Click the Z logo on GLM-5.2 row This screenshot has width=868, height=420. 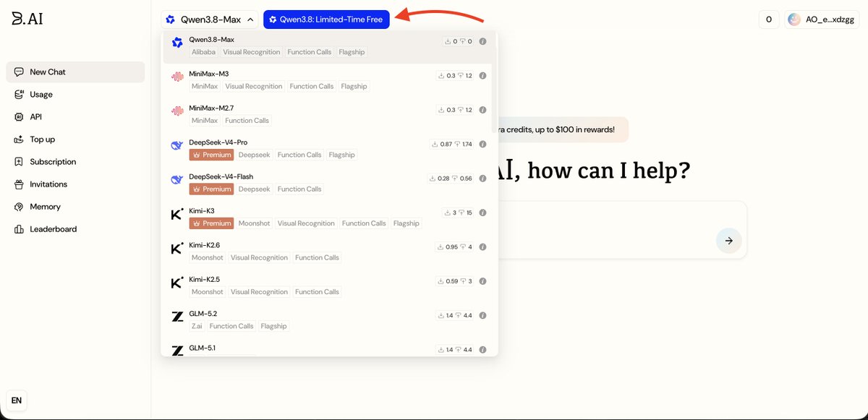tap(176, 317)
